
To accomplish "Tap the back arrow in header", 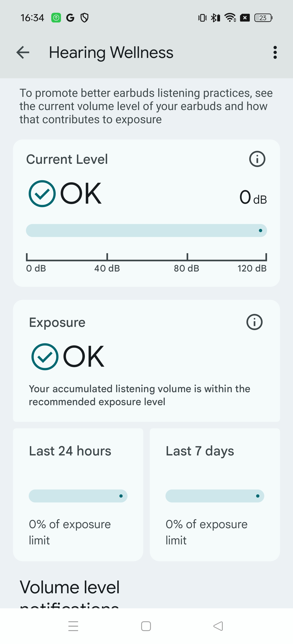I will click(x=23, y=53).
